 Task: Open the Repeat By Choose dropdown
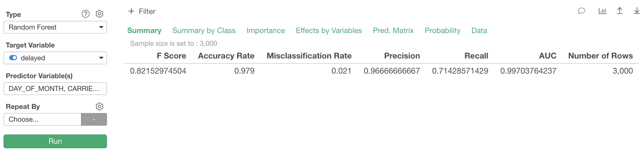coord(42,119)
